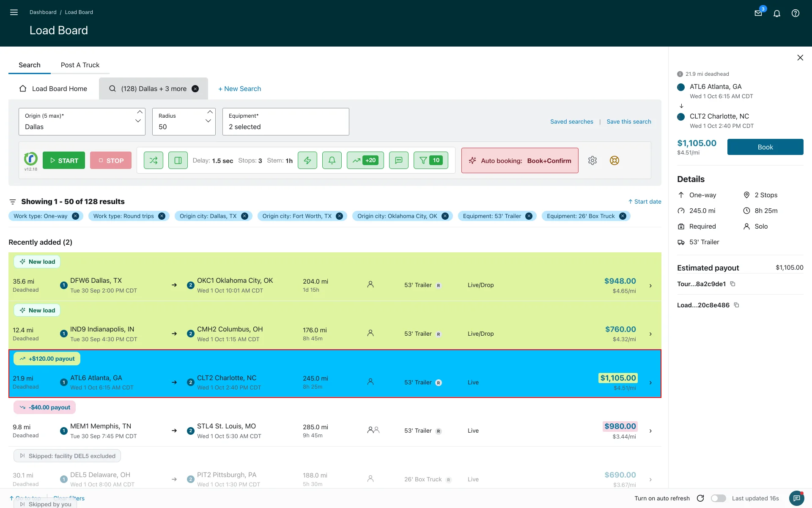Open the Origin Dallas dropdown
This screenshot has height=508, width=812.
click(x=82, y=122)
